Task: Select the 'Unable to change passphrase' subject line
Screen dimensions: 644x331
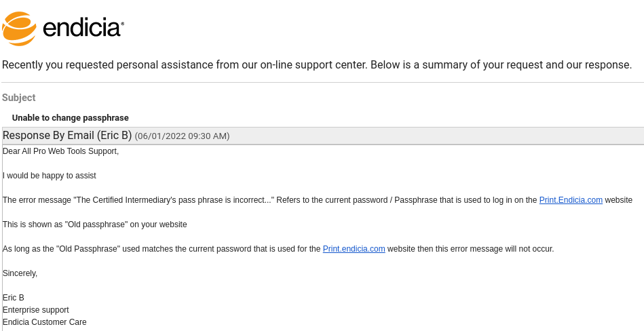Action: pyautogui.click(x=70, y=118)
